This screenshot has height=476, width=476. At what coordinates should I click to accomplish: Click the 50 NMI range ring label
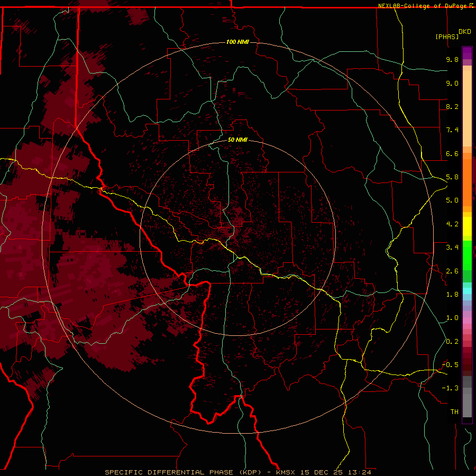237,140
